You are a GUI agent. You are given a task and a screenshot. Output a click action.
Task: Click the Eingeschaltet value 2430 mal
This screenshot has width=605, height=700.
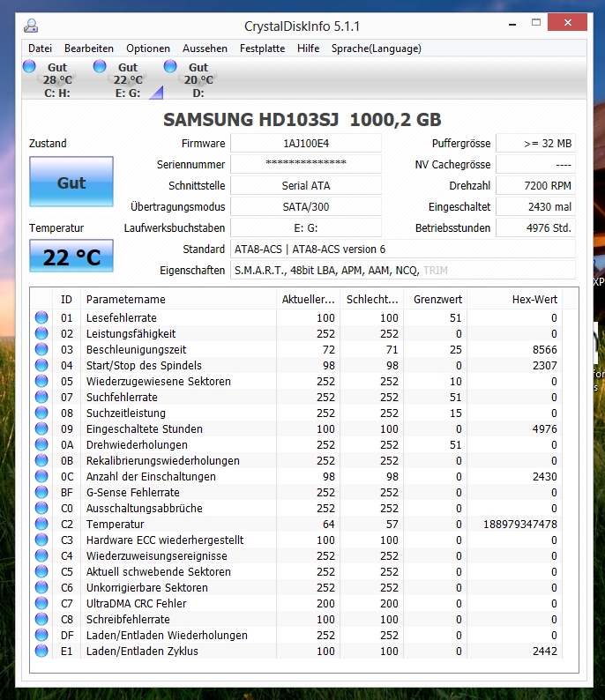[x=536, y=206]
